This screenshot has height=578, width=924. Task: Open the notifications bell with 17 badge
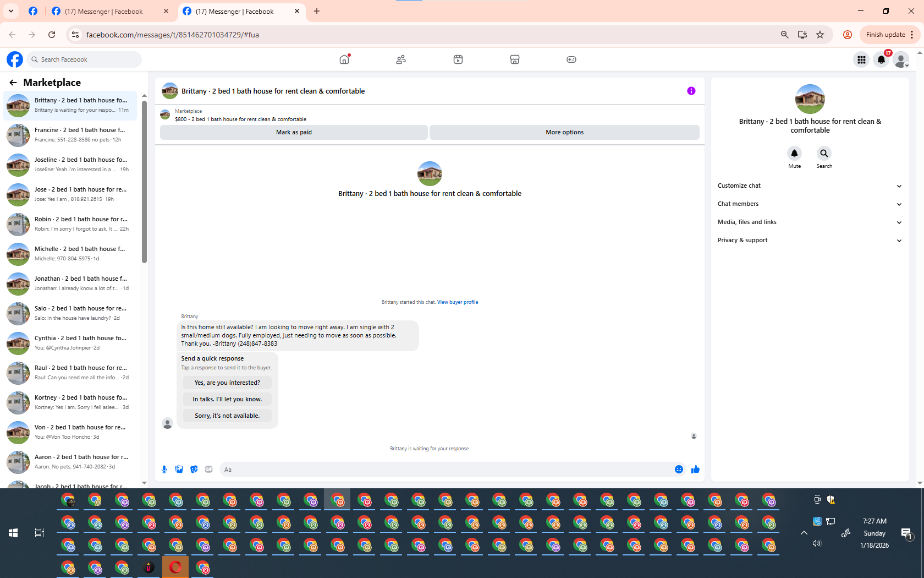881,59
